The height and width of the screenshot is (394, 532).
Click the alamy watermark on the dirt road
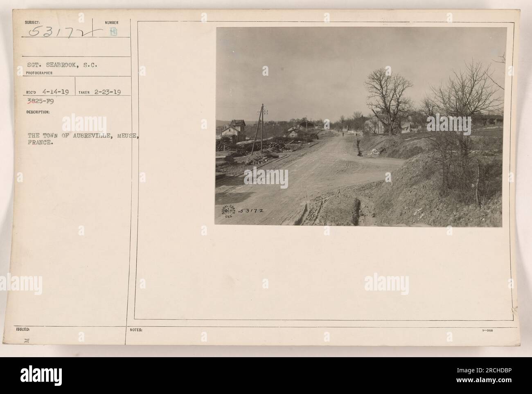point(266,178)
